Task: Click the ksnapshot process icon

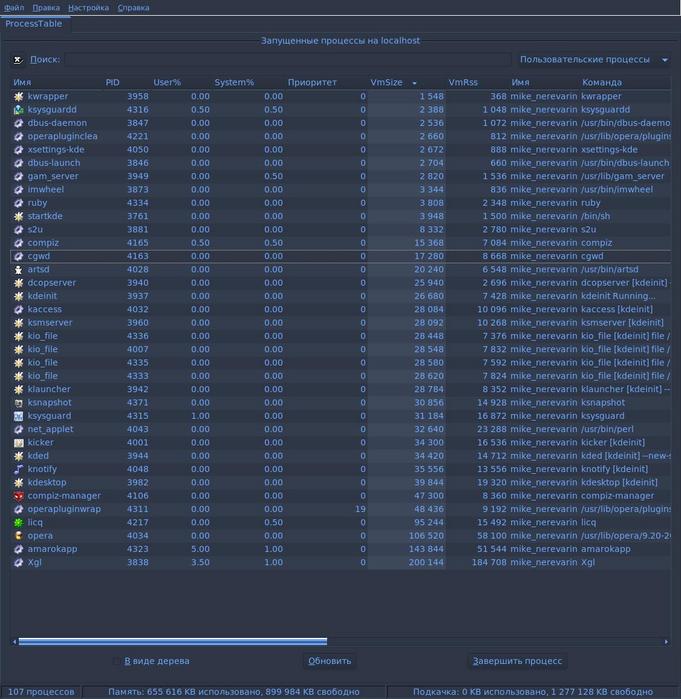Action: click(x=18, y=403)
